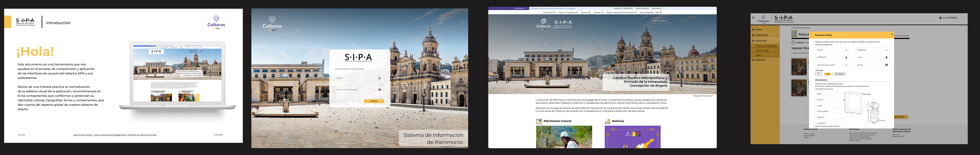
Task: Click the Home icon in the yellow sidebar
Action: [x=753, y=30]
